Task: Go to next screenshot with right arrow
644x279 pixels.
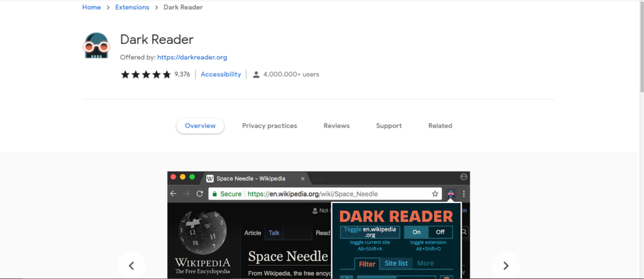Action: pyautogui.click(x=506, y=266)
